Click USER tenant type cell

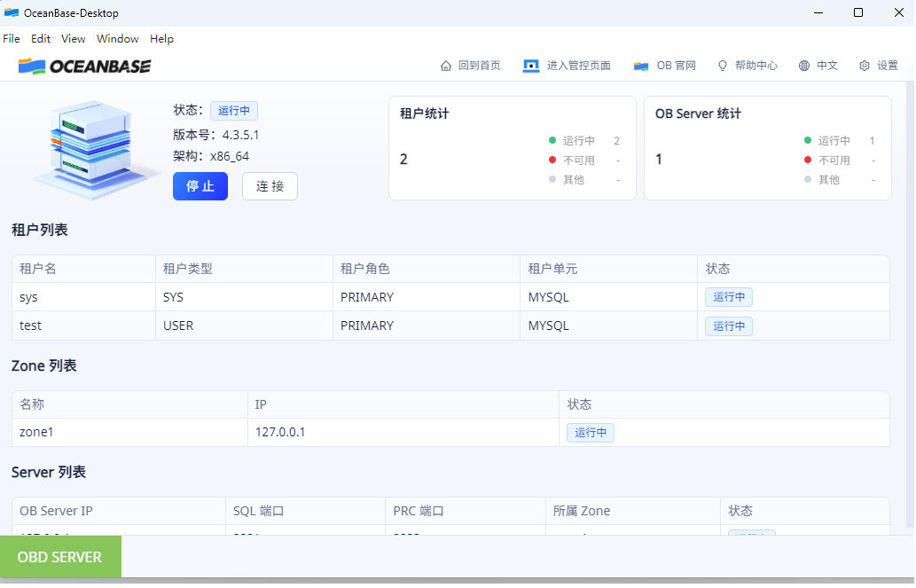pos(244,325)
